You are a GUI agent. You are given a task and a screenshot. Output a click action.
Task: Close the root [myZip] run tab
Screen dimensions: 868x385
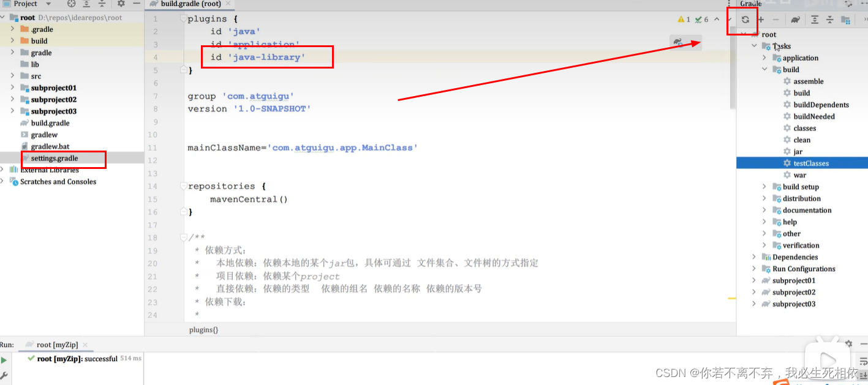[x=85, y=345]
